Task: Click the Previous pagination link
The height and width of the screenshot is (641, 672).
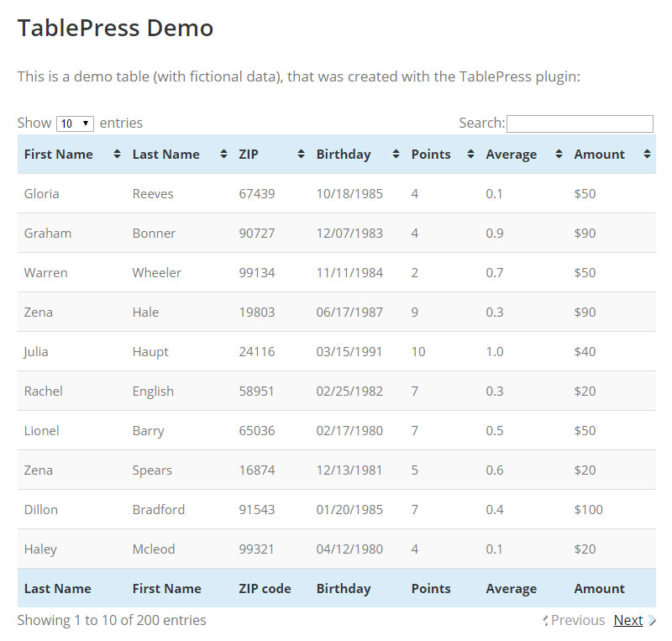Action: (578, 620)
